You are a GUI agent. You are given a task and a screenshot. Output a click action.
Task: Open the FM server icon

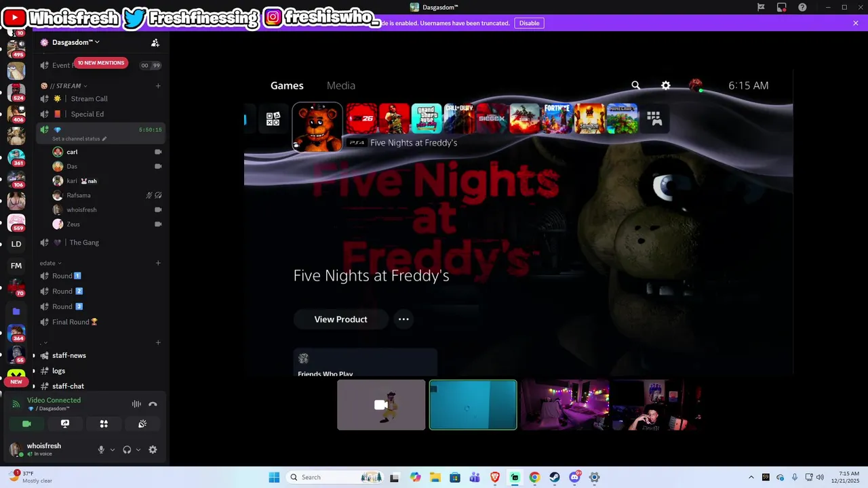coord(16,266)
